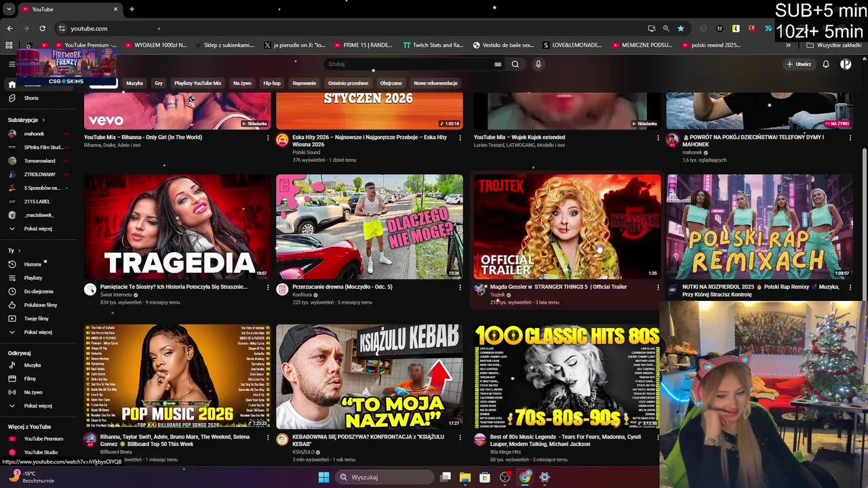Expand Pokaż więcej under Ty section
Image resolution: width=868 pixels, height=488 pixels.
pyautogui.click(x=39, y=332)
